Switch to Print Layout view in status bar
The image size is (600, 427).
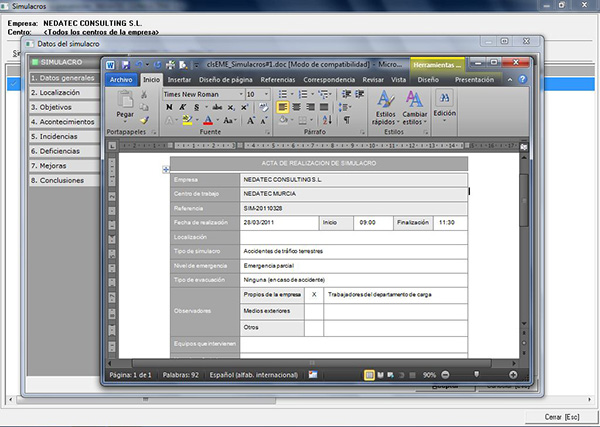point(369,375)
